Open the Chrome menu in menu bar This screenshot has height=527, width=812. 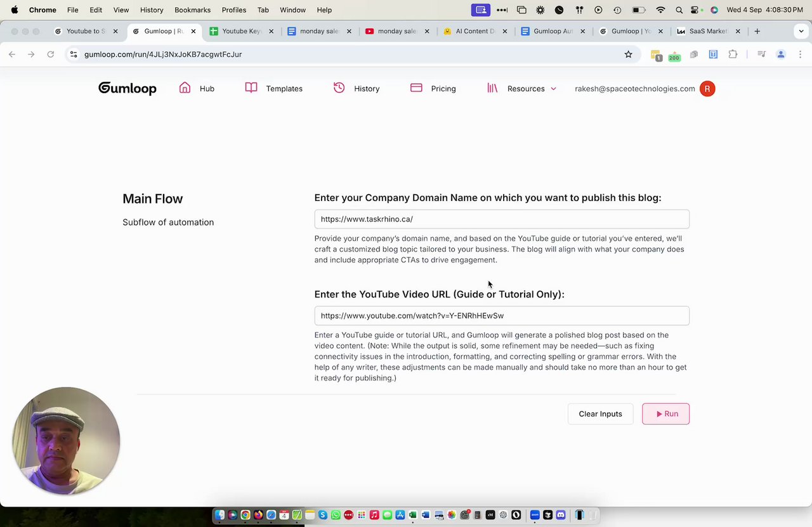coord(43,10)
